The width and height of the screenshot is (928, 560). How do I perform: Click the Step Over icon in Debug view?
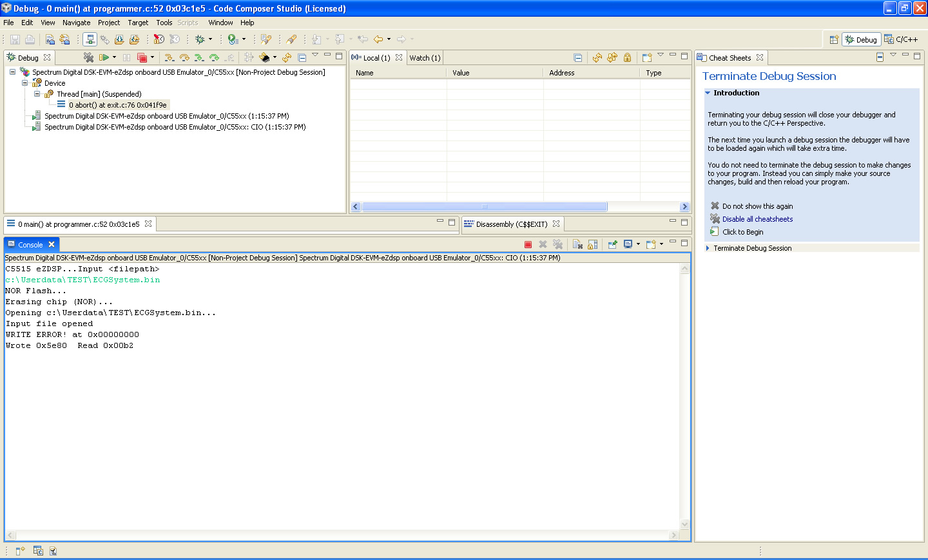pos(184,57)
